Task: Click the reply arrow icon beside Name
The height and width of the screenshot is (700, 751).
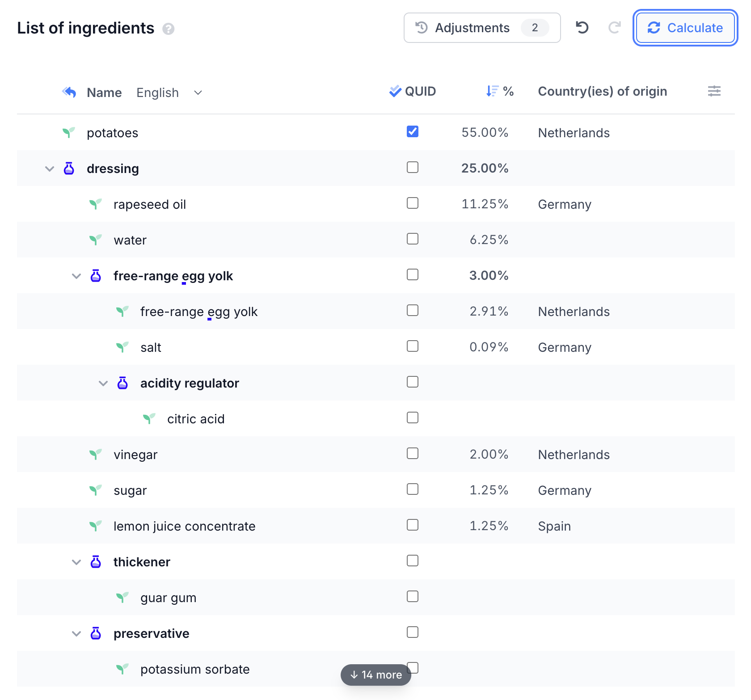Action: coord(69,92)
